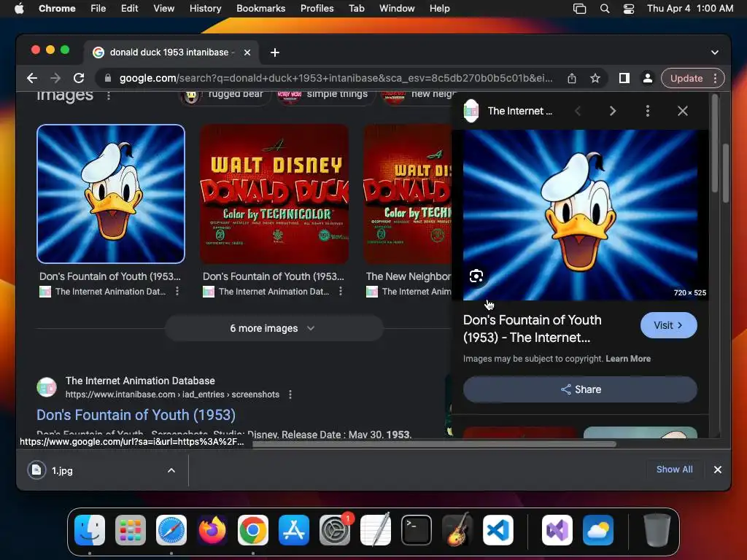Open App Store from the dock
This screenshot has height=560, width=747.
pos(294,530)
